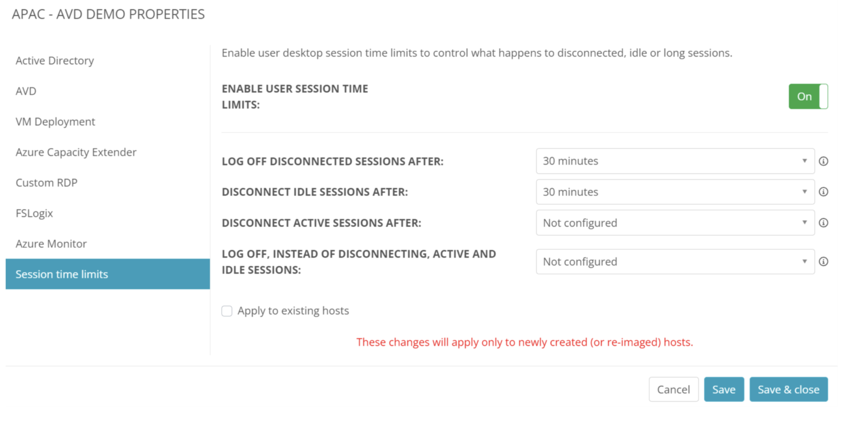Select Azure Capacity Extender tab
The height and width of the screenshot is (425, 868).
point(76,152)
